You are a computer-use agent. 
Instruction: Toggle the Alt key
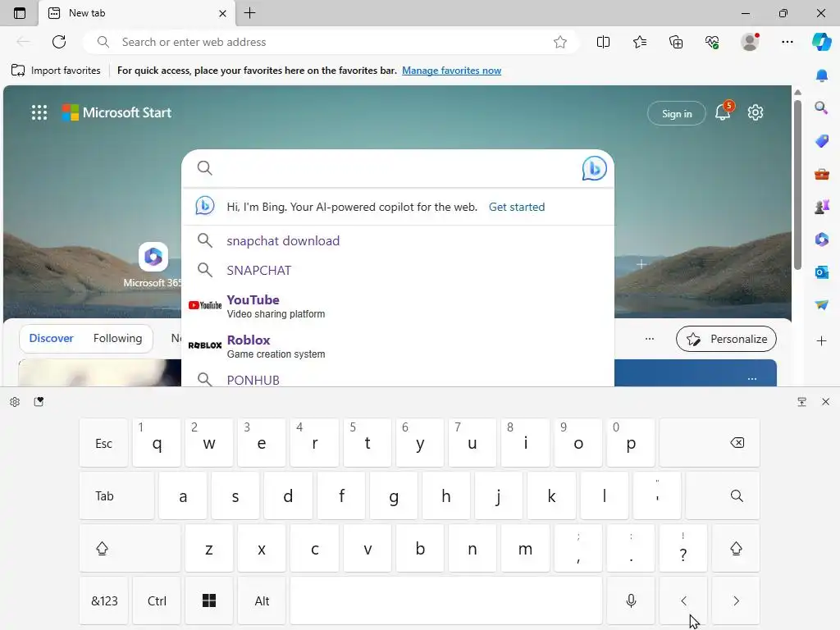[262, 601]
